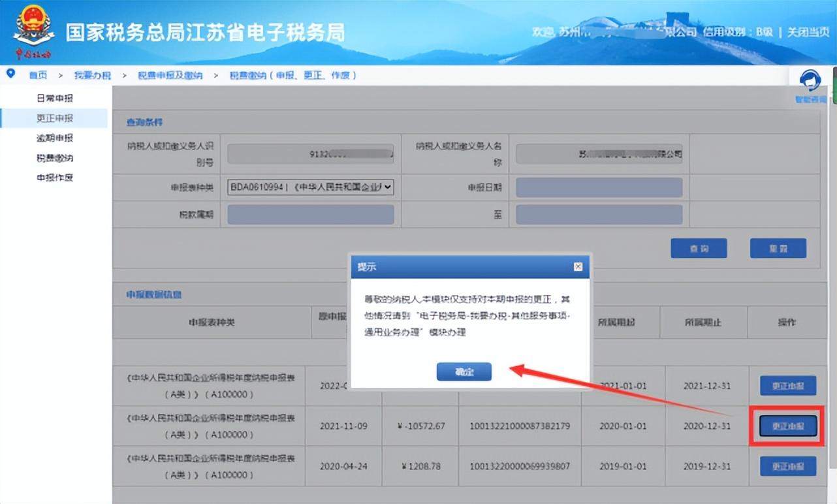This screenshot has width=837, height=504.
Task: Click the 纳税人识别号 input field
Action: click(x=311, y=154)
